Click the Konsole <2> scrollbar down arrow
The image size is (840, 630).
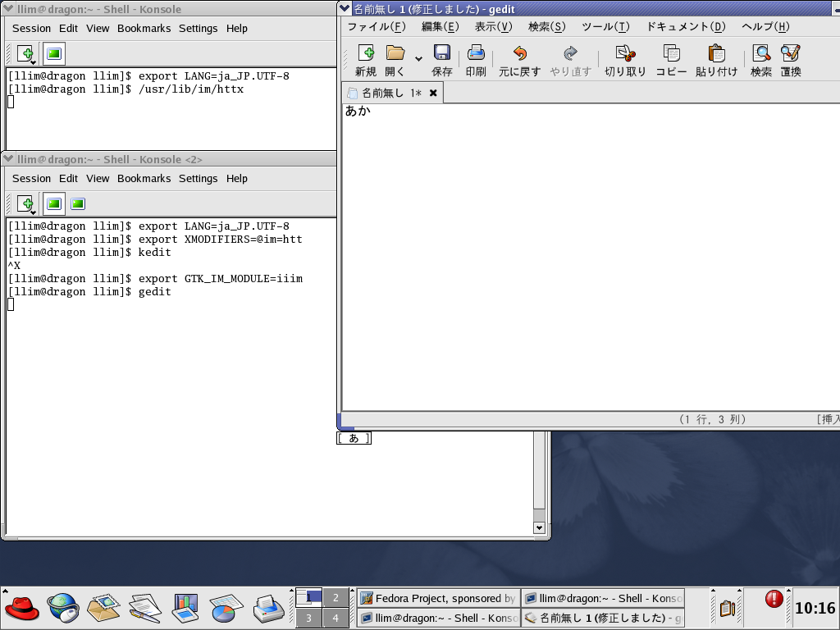(x=540, y=527)
